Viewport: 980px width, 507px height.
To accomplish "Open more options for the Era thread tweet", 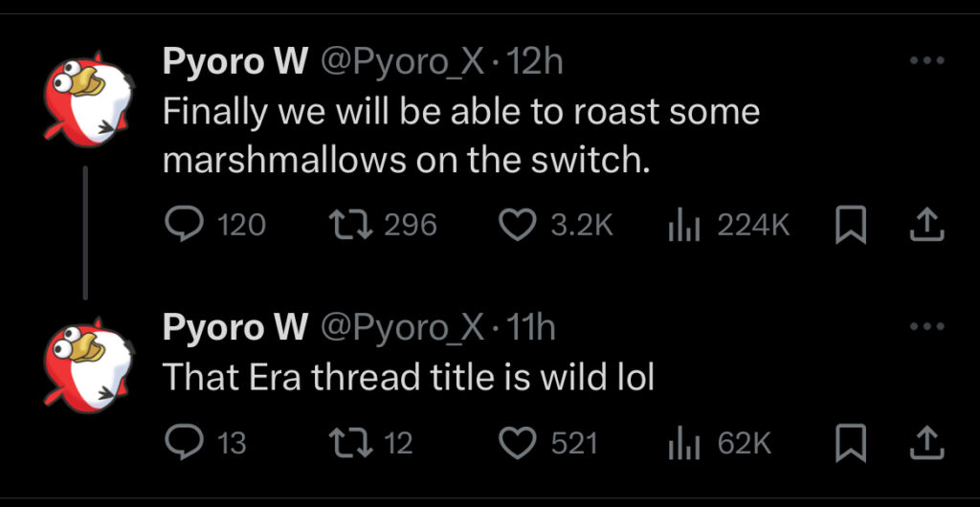I will [926, 327].
